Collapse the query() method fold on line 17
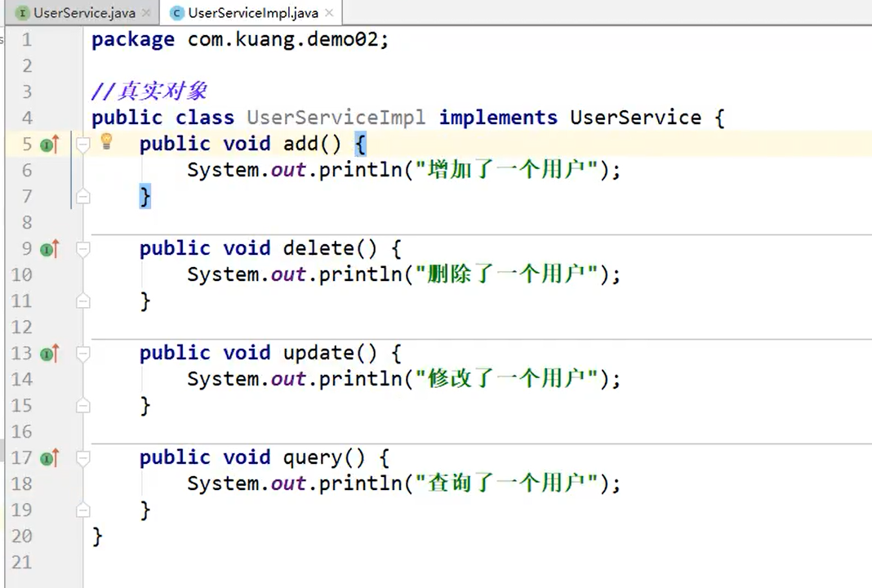 [82, 458]
